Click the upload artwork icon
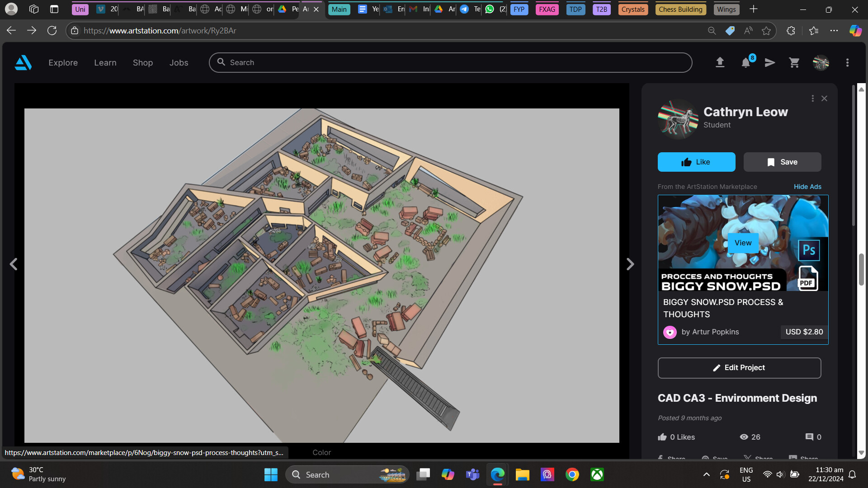Viewport: 868px width, 488px height. (x=720, y=62)
